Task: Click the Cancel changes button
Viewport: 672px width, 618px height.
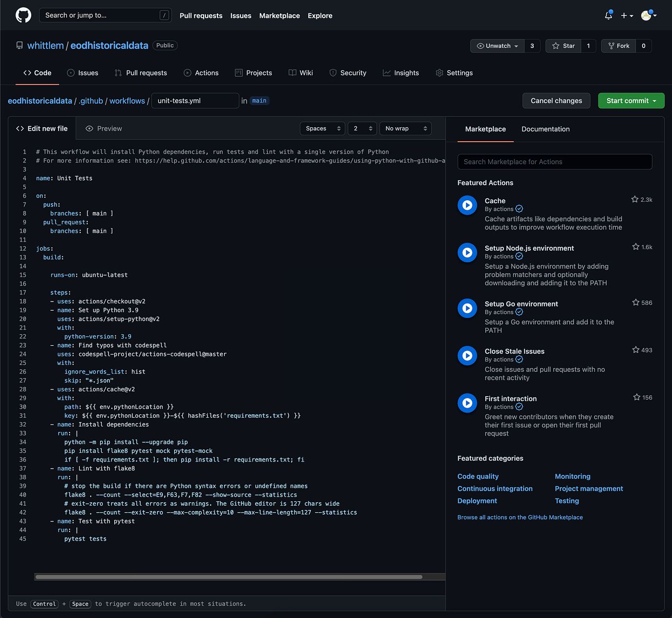Action: pyautogui.click(x=556, y=101)
